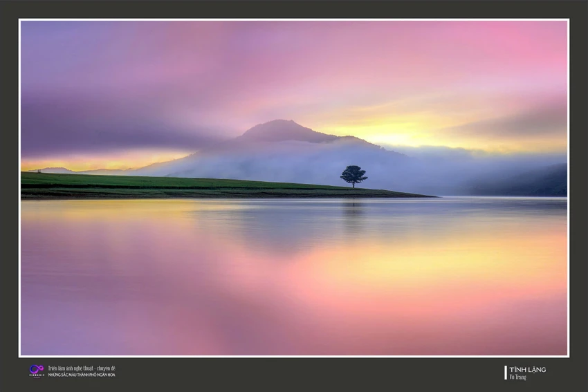Click 'Triển lãm ảnh nghệ thuật' caption text
Screen dimensions: 588x392
71,368
